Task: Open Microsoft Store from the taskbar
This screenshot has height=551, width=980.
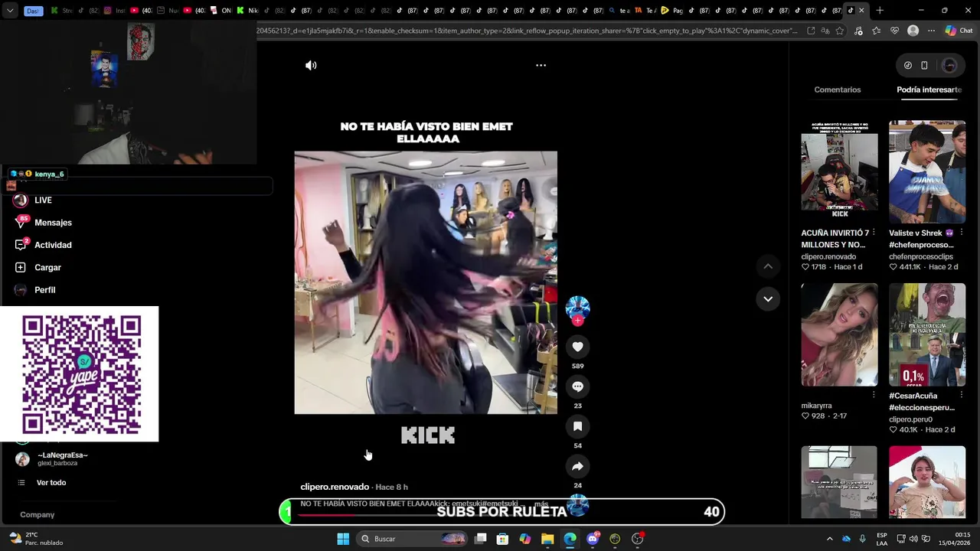Action: (502, 539)
